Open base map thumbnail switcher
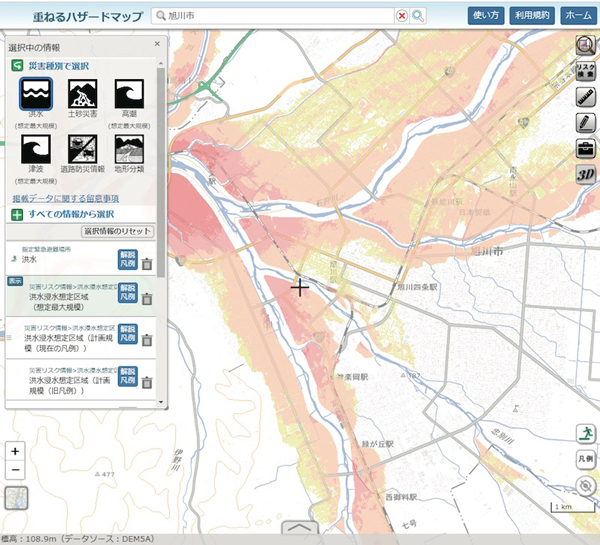600x545 pixels. [16, 498]
